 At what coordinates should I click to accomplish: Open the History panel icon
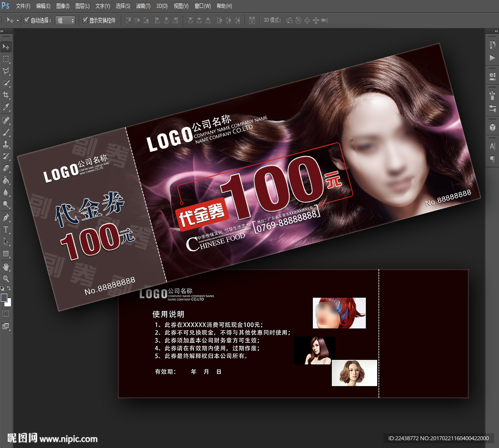[x=492, y=45]
